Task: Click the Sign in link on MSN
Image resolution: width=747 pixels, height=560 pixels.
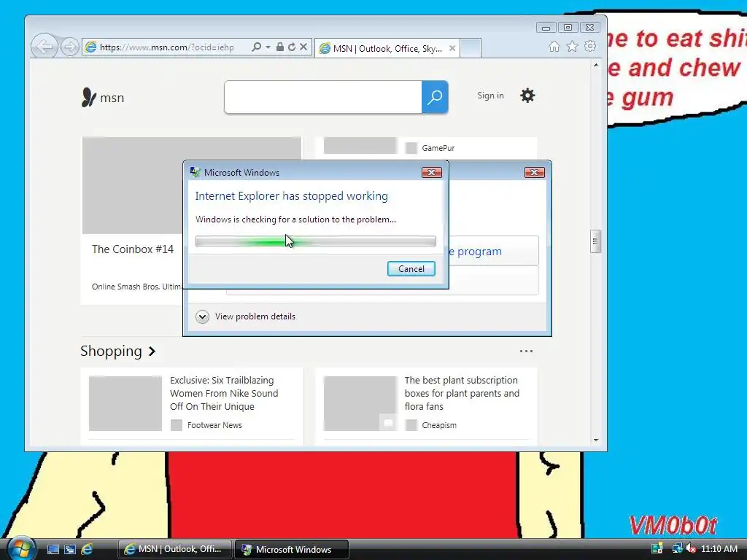Action: tap(490, 96)
